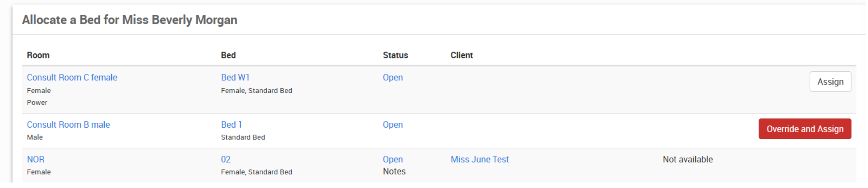
Task: Click the Notes label under bed 02 status
Action: pos(394,172)
